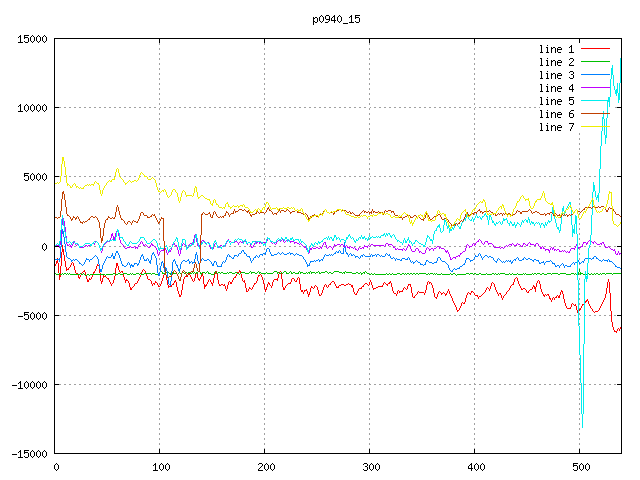Select the 500 x-axis tick label
The image size is (640, 480).
pos(580,467)
